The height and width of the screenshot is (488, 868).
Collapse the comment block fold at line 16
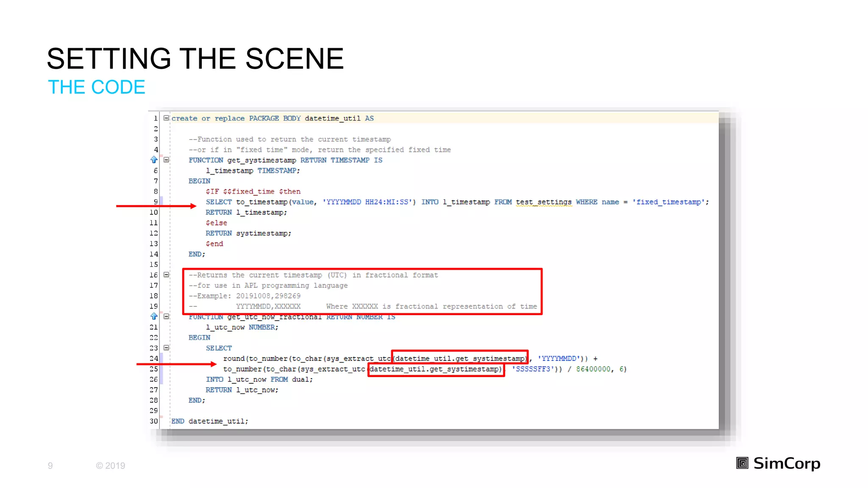[x=167, y=275]
